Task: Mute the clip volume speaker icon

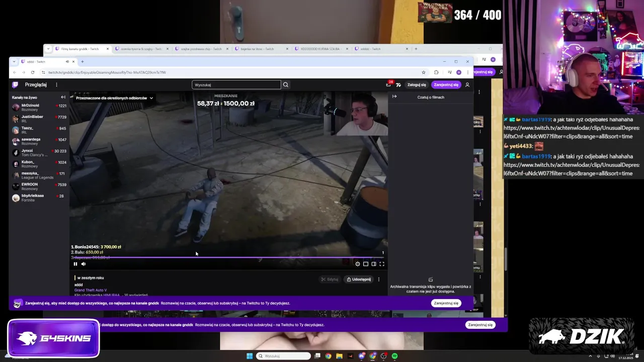Action: click(84, 264)
